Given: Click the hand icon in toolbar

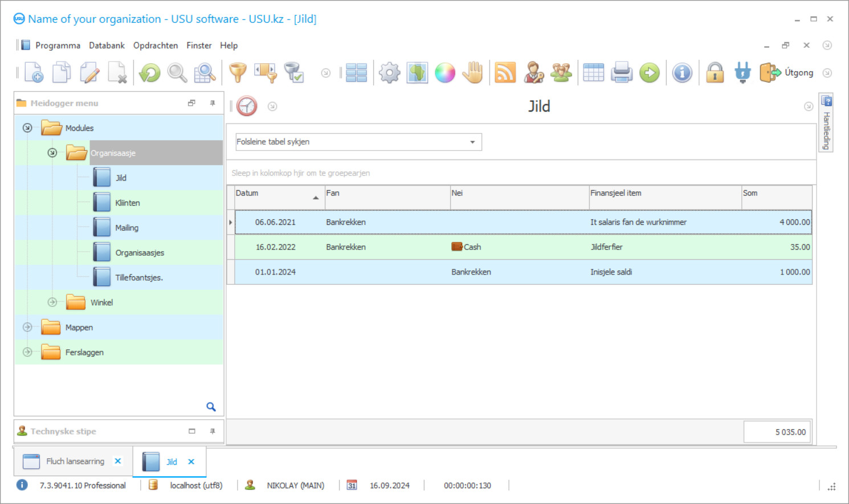Looking at the screenshot, I should 473,73.
